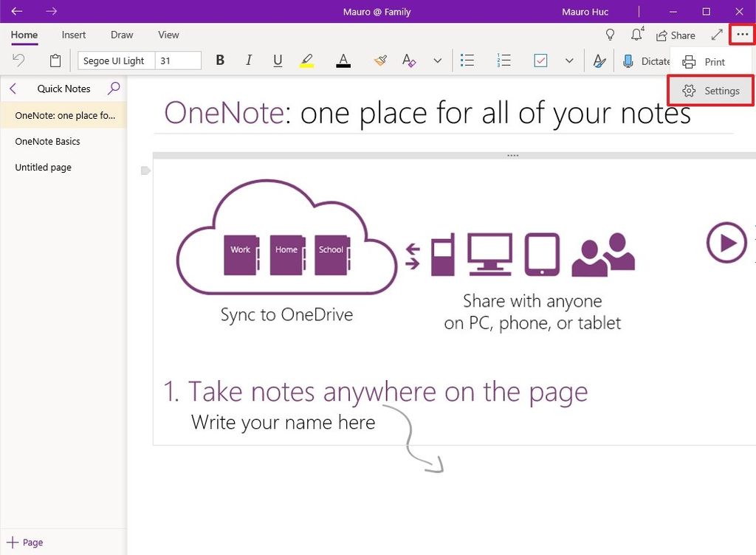The height and width of the screenshot is (555, 756).
Task: Start a bulleted list
Action: (x=467, y=61)
